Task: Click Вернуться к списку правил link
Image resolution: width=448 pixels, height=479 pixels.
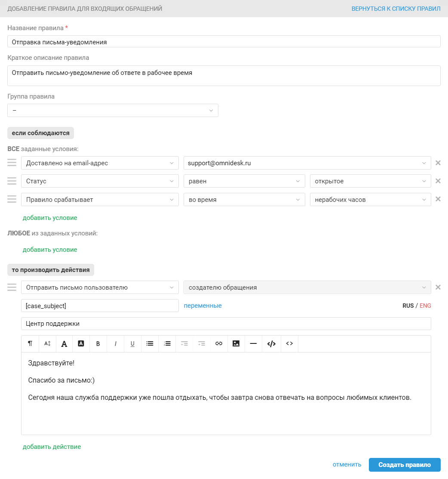Action: 396,9
